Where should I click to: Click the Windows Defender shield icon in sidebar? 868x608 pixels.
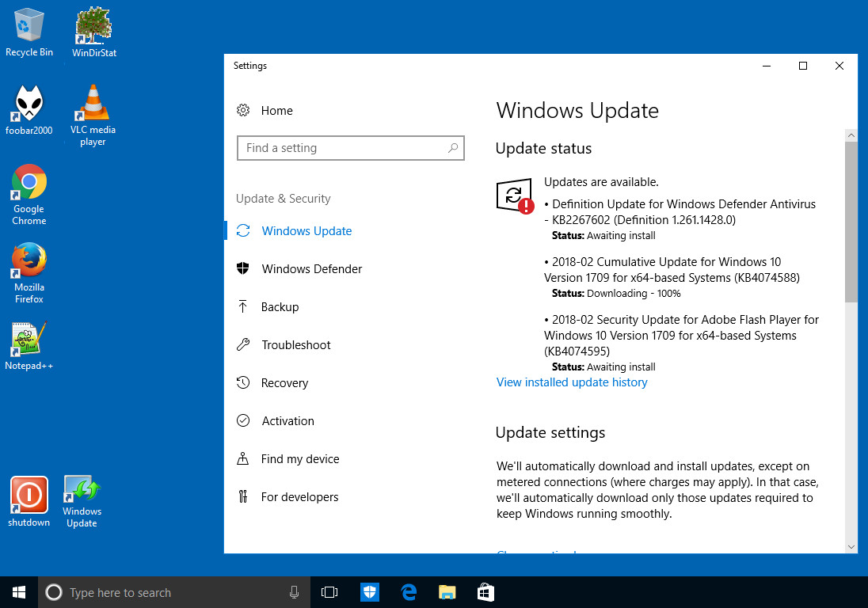tap(243, 268)
